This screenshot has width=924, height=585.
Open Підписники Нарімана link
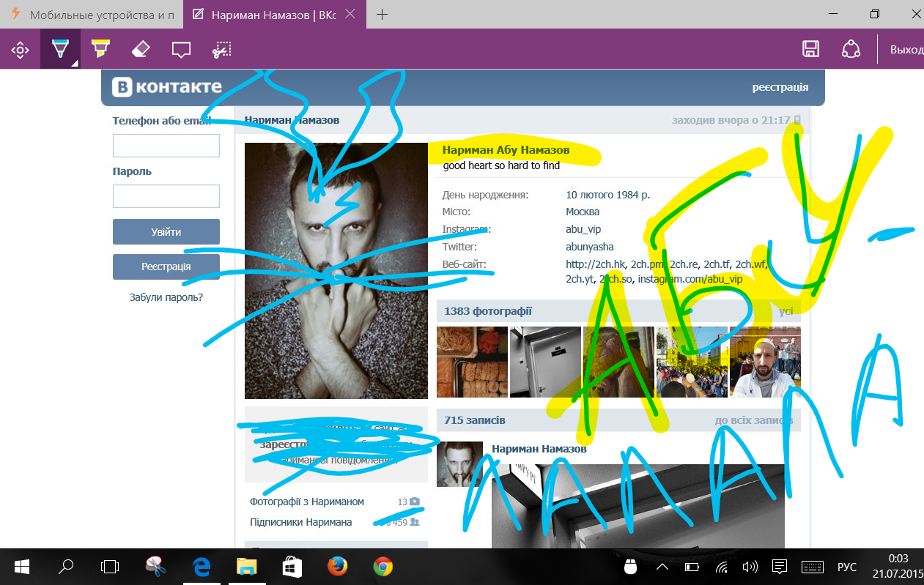pyautogui.click(x=301, y=522)
